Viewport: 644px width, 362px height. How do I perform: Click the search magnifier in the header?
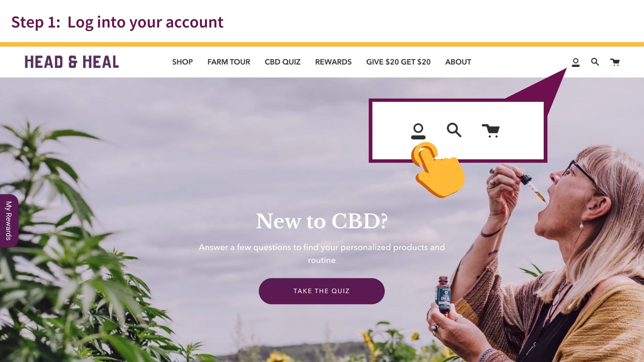click(x=595, y=62)
